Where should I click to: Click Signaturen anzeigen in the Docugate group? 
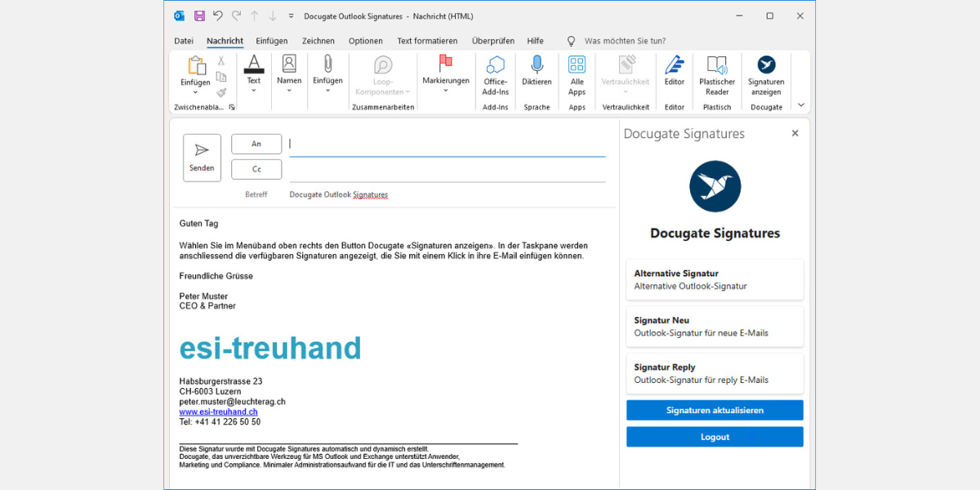coord(765,73)
